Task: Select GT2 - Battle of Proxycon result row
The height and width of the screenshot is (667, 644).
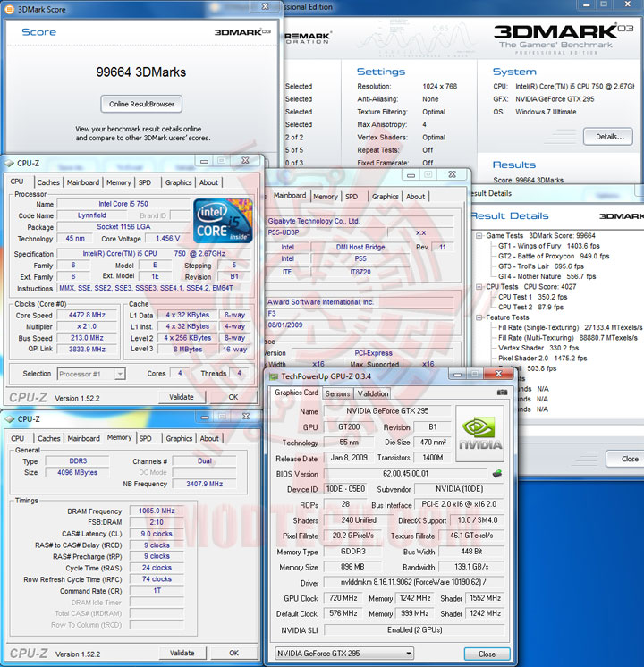Action: point(554,256)
